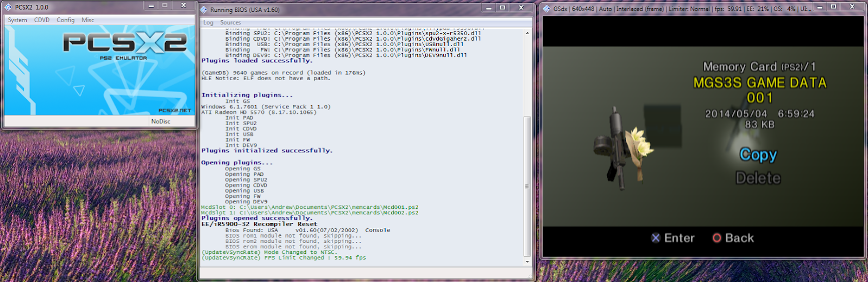The width and height of the screenshot is (868, 282).
Task: Click the console log scrollbar up arrow
Action: 527,33
